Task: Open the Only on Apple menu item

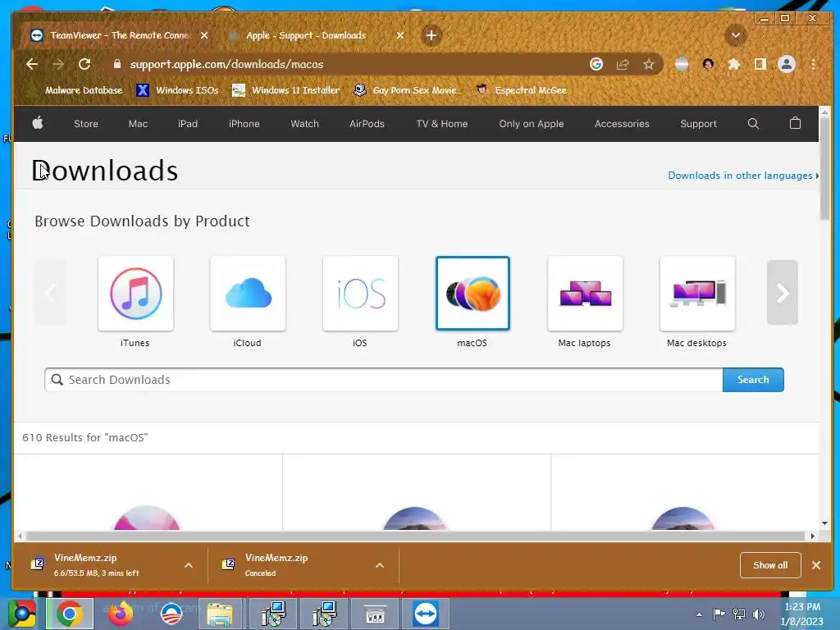Action: (x=532, y=124)
